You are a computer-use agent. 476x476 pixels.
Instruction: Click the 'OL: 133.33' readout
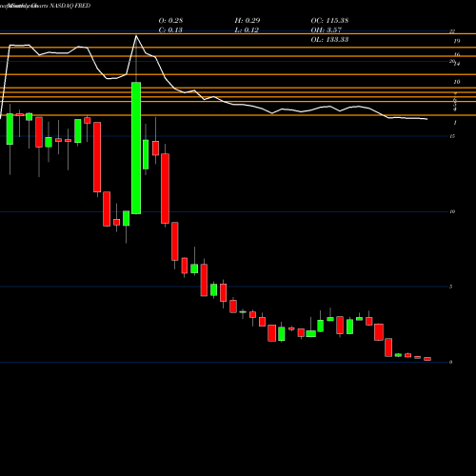pos(329,39)
